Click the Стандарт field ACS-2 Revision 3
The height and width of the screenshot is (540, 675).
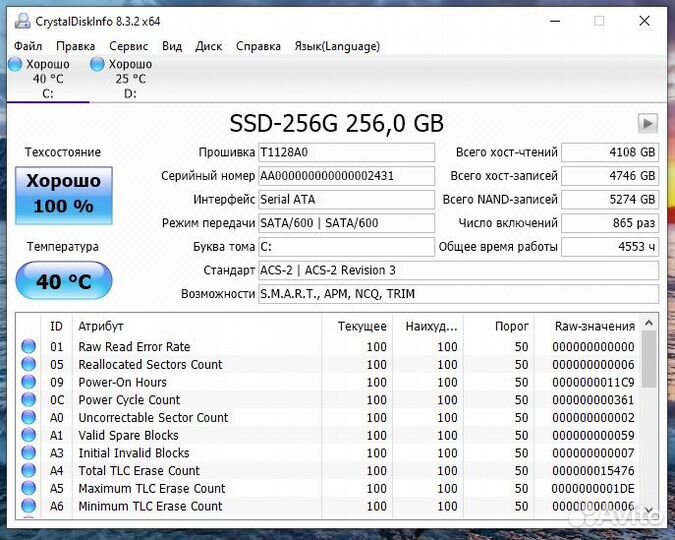pos(458,270)
